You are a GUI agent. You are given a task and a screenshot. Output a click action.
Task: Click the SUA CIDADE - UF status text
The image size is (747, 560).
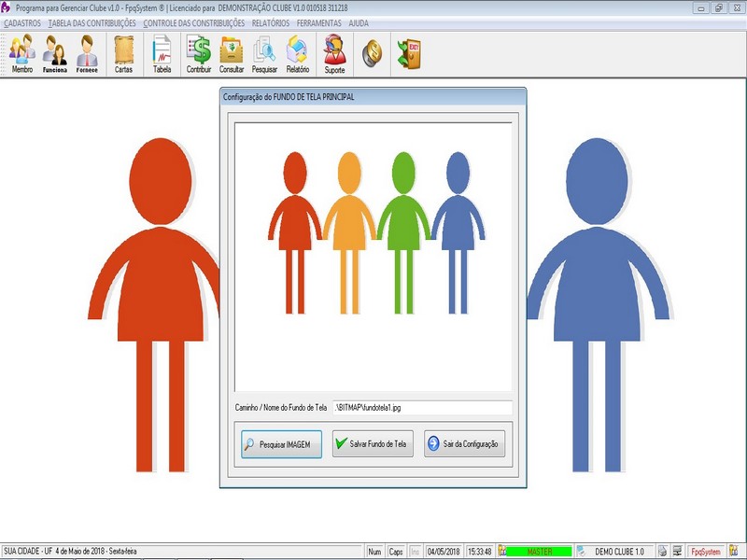70,551
